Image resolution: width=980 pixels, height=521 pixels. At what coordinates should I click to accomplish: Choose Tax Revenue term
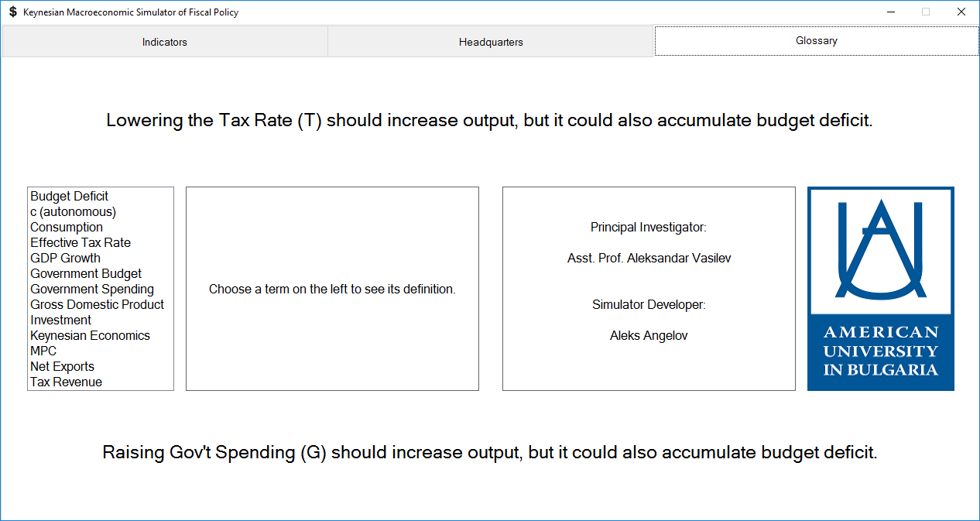(67, 382)
